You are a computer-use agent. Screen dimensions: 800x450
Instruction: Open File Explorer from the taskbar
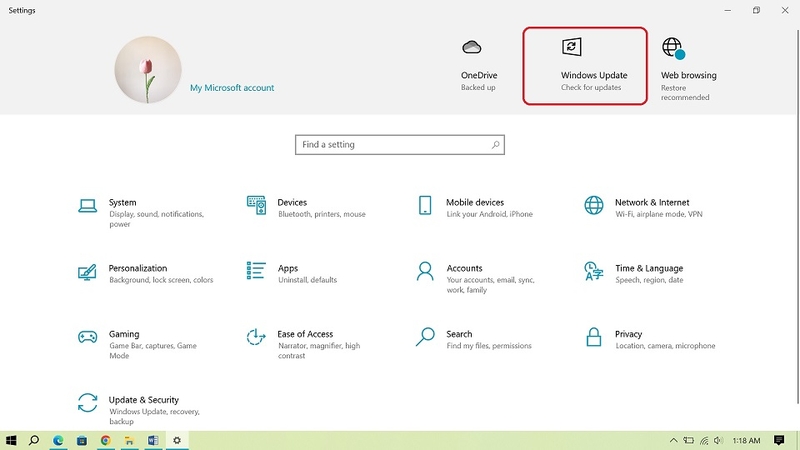pyautogui.click(x=129, y=440)
